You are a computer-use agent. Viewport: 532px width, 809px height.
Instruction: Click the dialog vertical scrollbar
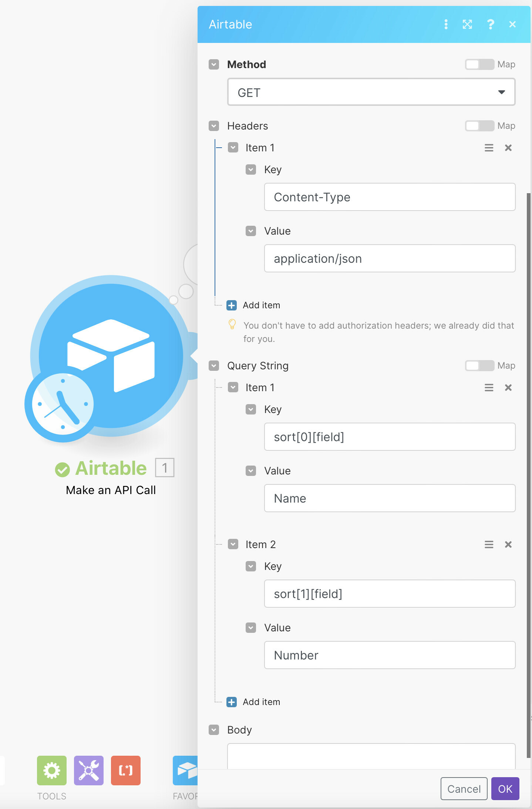pyautogui.click(x=529, y=476)
